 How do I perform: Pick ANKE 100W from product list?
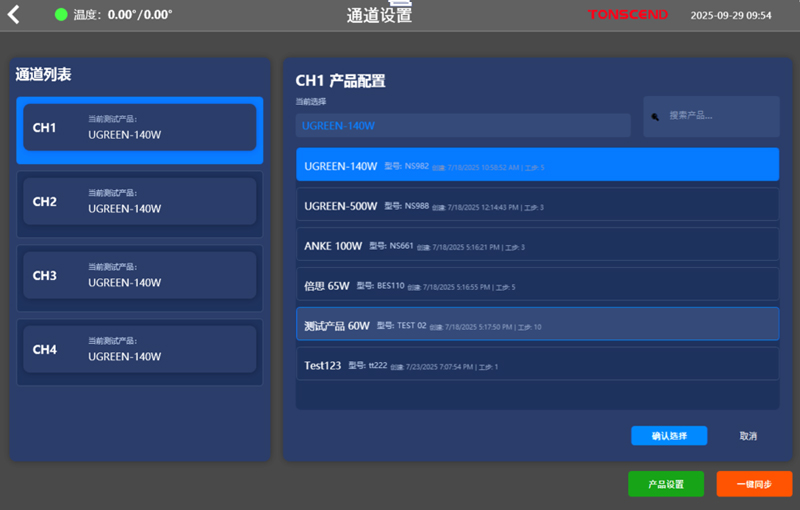537,245
